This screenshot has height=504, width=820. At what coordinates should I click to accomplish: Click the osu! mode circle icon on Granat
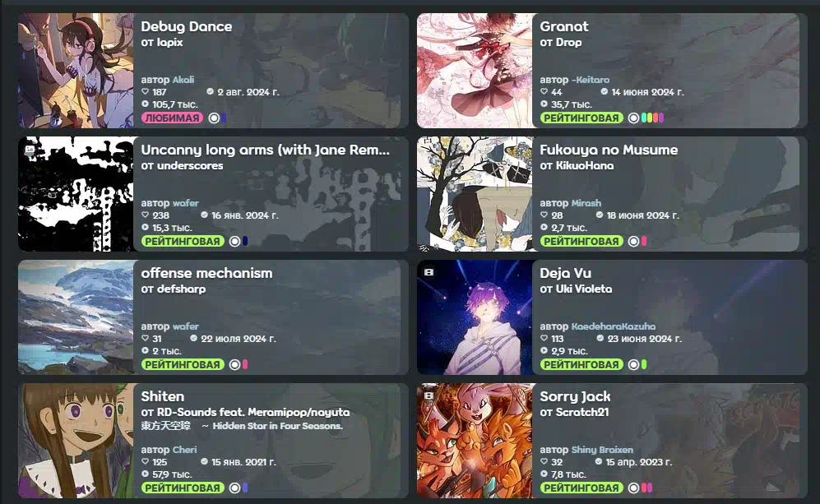pos(633,118)
